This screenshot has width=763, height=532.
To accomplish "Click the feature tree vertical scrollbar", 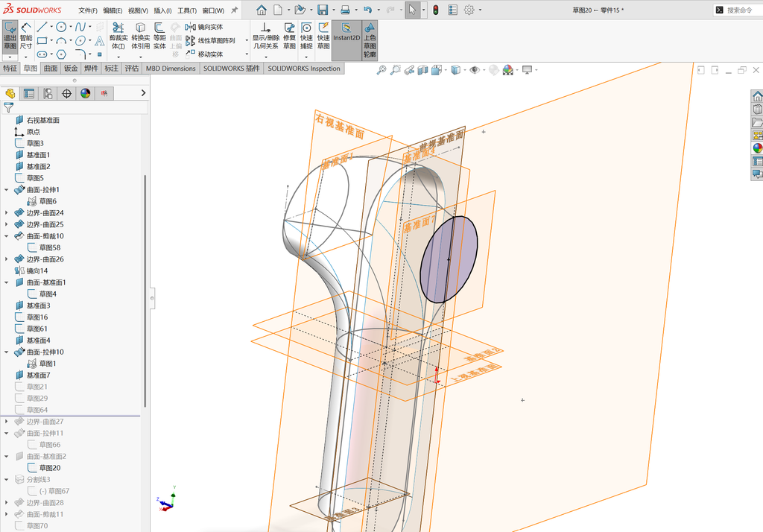I will (x=145, y=291).
